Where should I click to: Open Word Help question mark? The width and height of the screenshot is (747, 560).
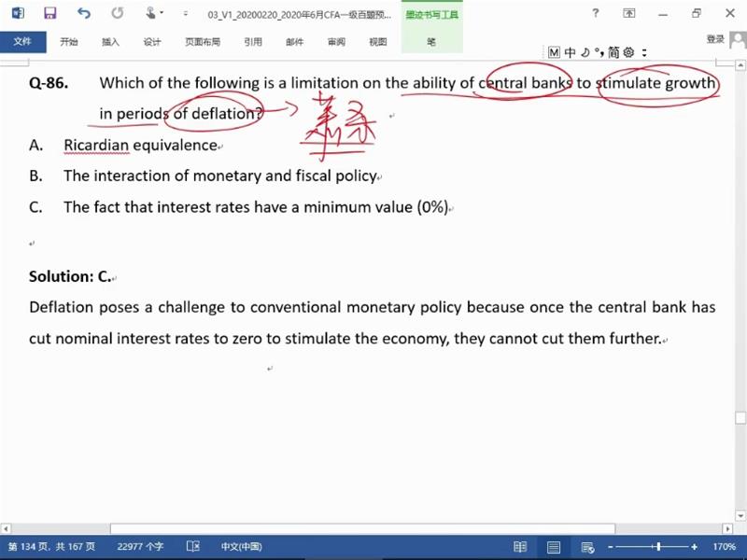pos(596,13)
